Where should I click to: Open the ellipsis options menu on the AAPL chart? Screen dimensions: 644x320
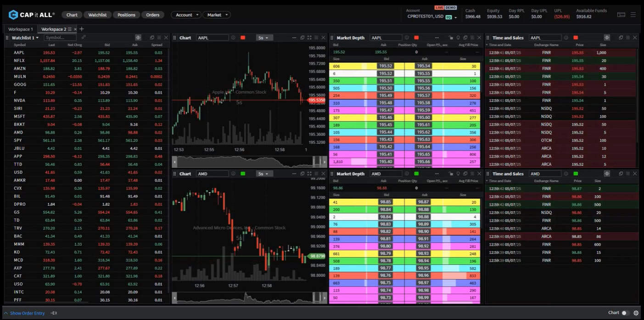pyautogui.click(x=294, y=38)
